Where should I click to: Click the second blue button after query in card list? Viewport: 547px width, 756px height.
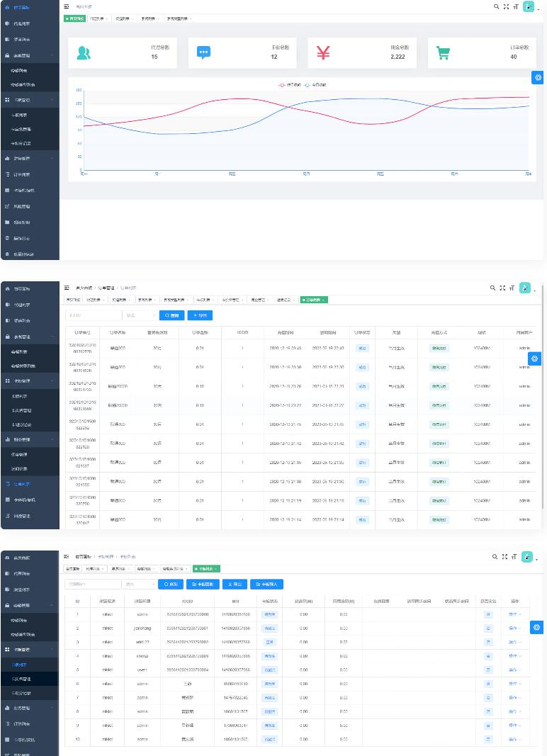coord(203,584)
